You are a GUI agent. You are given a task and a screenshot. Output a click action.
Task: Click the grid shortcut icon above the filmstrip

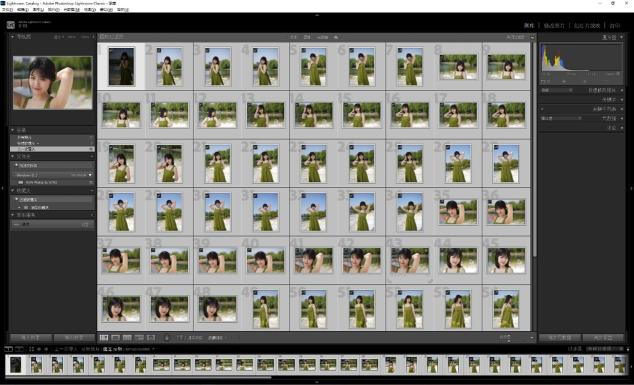click(31, 349)
